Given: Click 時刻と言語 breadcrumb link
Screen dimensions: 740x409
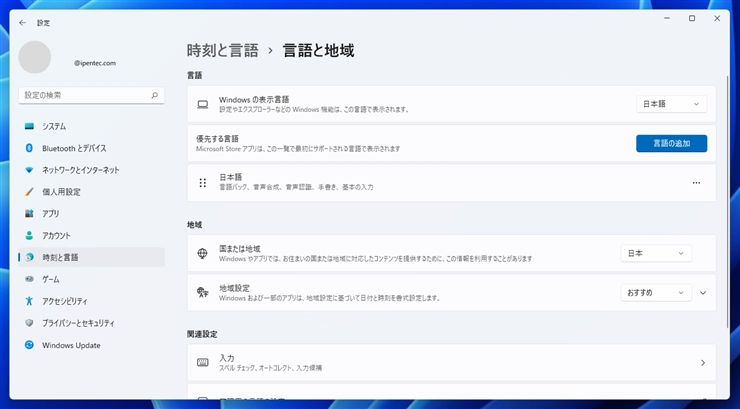Looking at the screenshot, I should coord(223,50).
